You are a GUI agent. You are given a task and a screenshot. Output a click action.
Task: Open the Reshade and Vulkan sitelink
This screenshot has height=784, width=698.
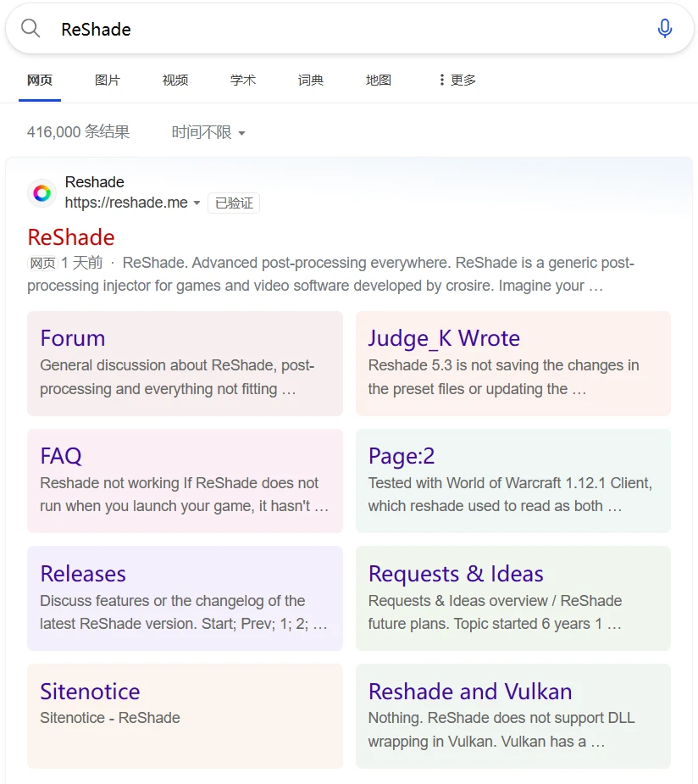[470, 692]
